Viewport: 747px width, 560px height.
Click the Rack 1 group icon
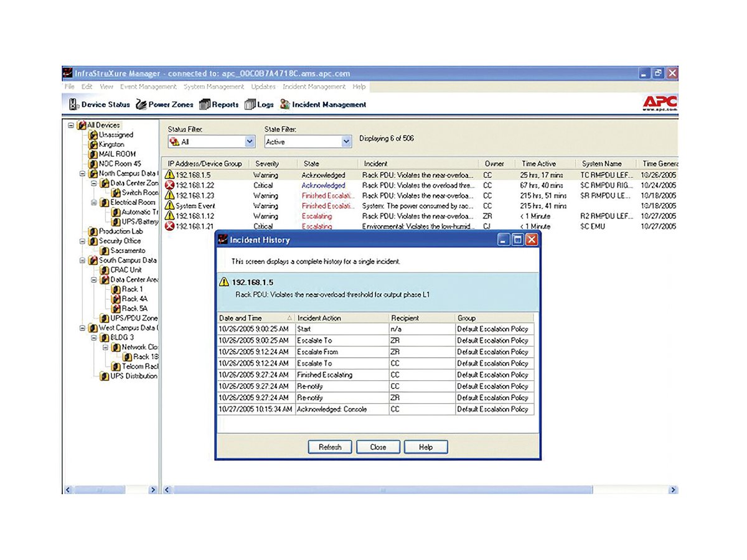coord(116,289)
